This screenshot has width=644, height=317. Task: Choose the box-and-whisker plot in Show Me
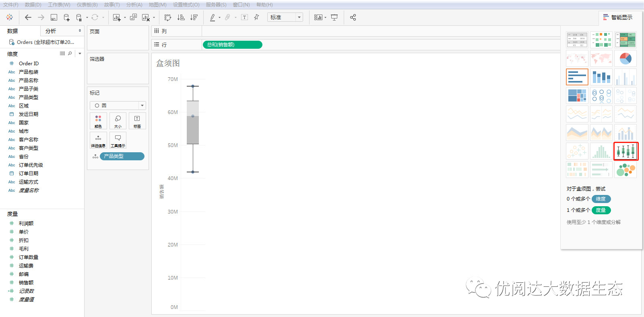(625, 151)
